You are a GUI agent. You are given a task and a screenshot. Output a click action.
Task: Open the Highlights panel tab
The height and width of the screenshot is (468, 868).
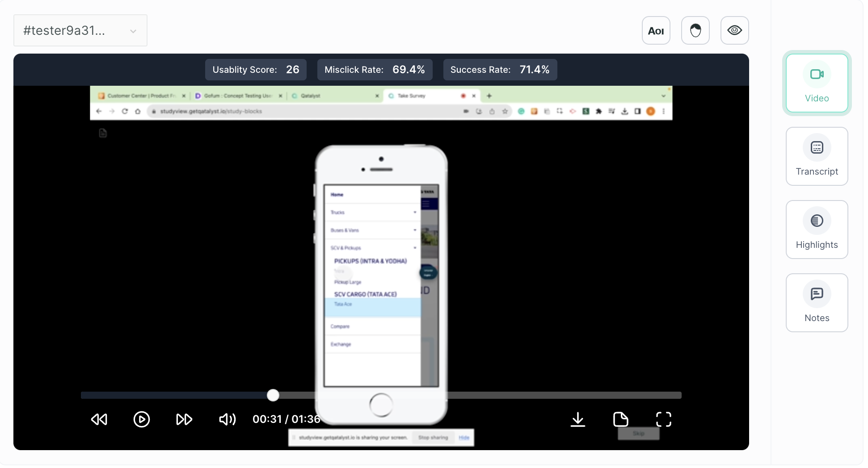pos(817,230)
